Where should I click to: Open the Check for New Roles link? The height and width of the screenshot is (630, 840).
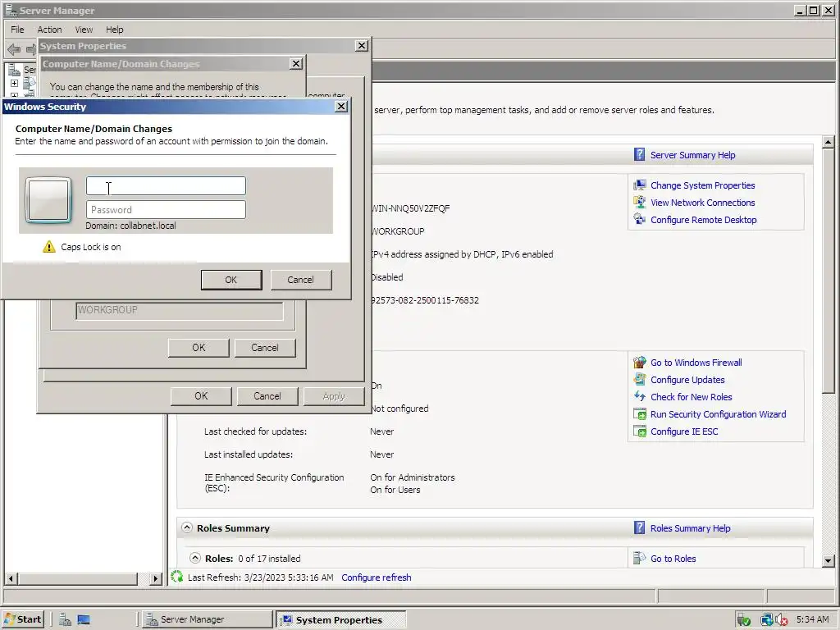(691, 397)
